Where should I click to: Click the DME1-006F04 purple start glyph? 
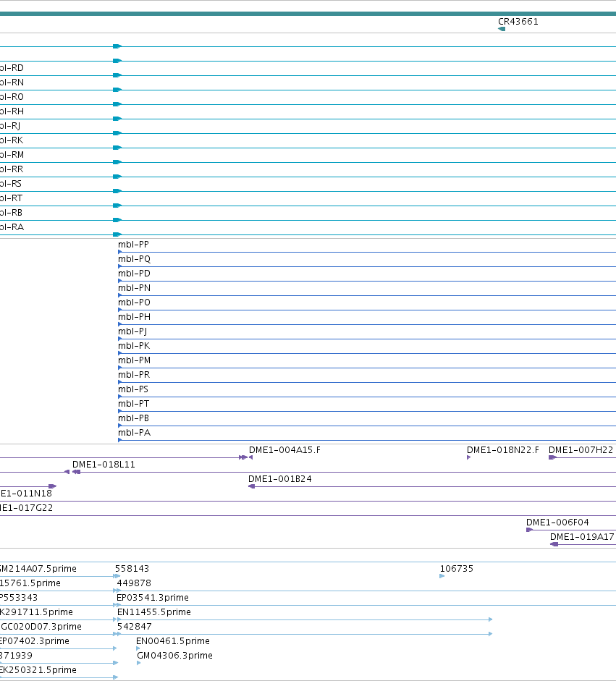click(529, 530)
